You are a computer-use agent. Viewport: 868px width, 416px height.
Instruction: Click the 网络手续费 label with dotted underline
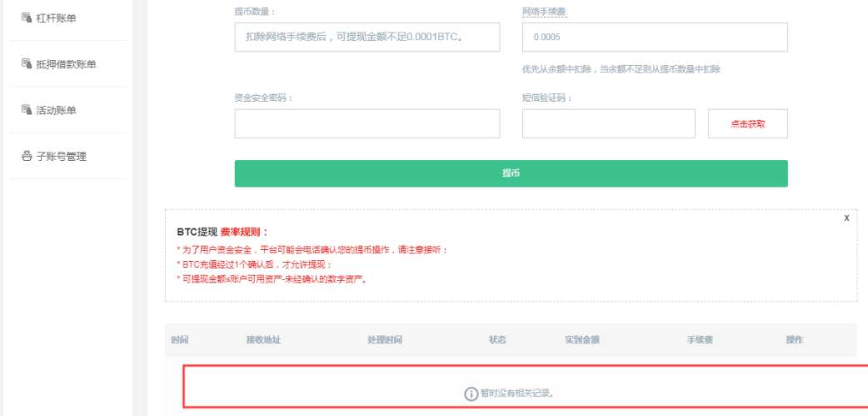tap(545, 11)
